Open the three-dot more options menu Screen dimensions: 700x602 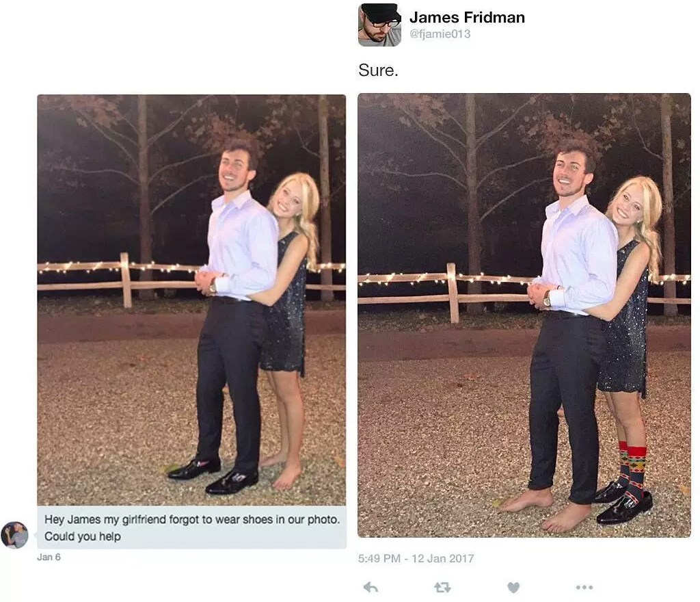pyautogui.click(x=584, y=587)
